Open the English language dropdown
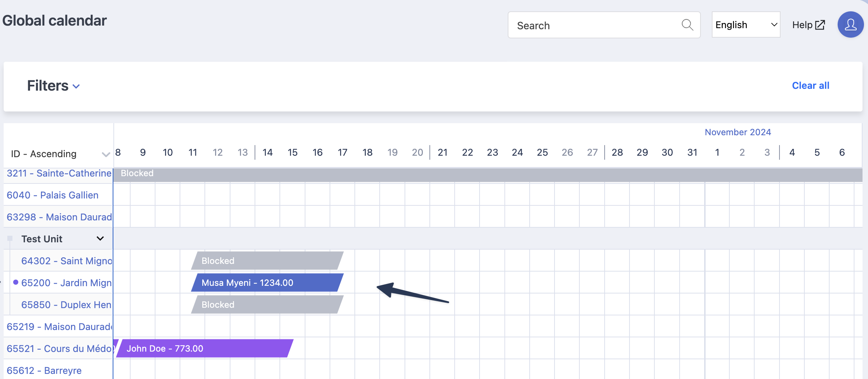Image resolution: width=868 pixels, height=379 pixels. click(x=746, y=24)
